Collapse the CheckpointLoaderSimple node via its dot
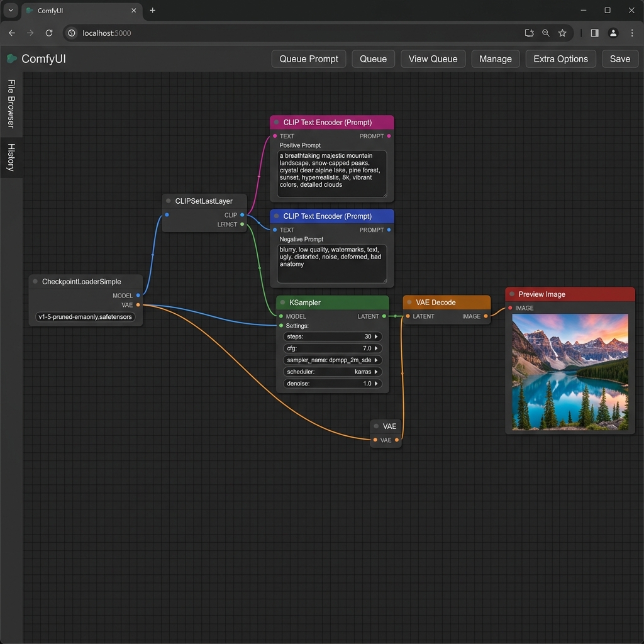 coord(35,281)
